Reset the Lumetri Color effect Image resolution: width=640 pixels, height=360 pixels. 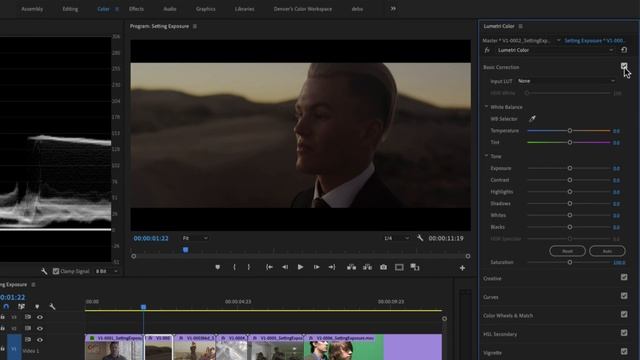point(624,50)
